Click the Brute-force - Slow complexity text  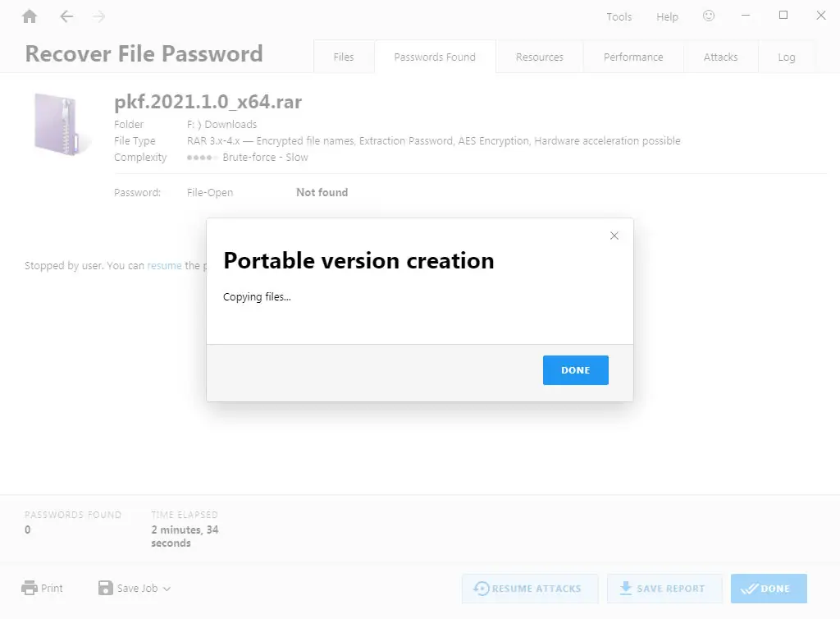tap(265, 158)
